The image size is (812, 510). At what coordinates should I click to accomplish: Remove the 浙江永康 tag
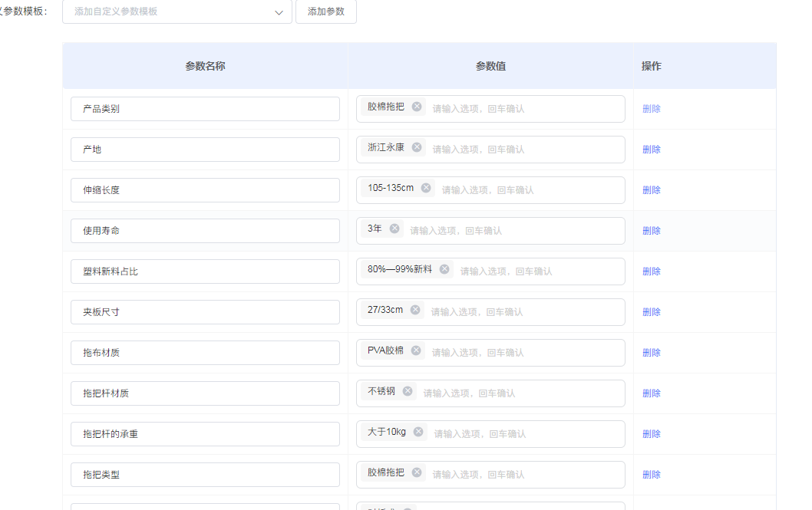(417, 147)
